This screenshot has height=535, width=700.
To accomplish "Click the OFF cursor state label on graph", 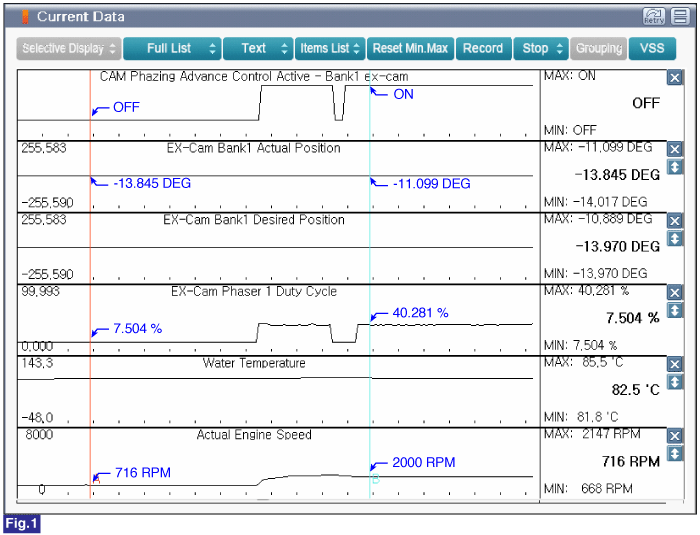I will click(x=126, y=107).
